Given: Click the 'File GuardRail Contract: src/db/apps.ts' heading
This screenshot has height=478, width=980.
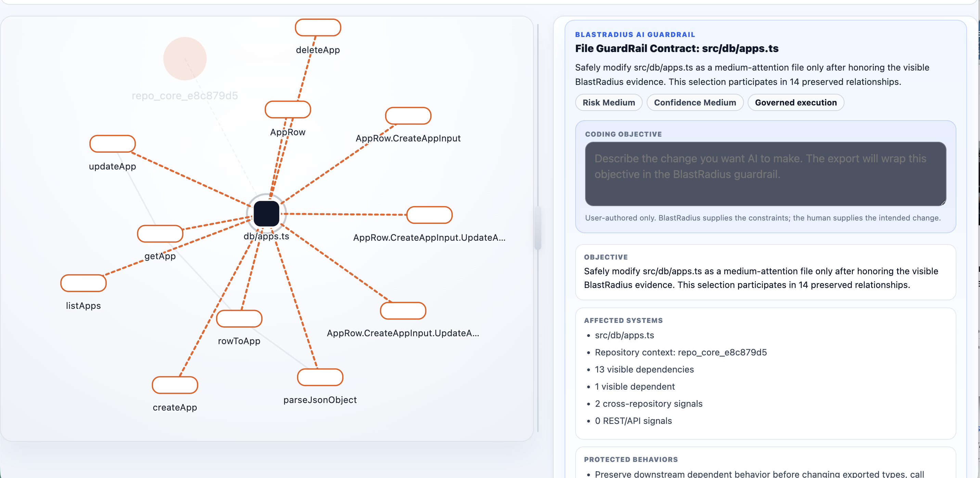Looking at the screenshot, I should tap(676, 48).
